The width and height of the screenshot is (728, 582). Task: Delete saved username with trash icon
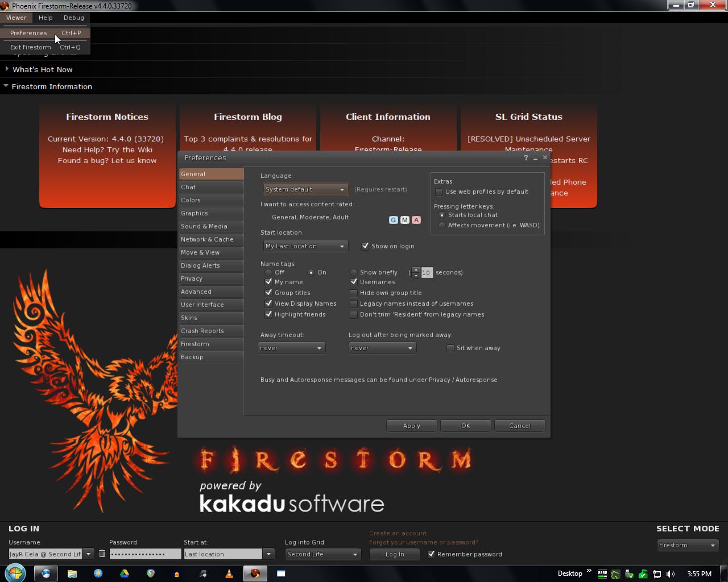coord(102,554)
